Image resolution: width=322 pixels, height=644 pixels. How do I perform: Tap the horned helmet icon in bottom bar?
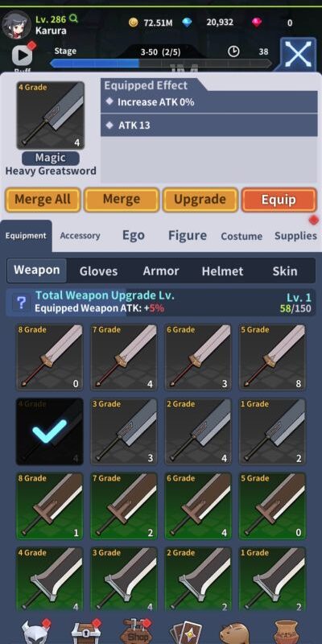tap(35, 632)
